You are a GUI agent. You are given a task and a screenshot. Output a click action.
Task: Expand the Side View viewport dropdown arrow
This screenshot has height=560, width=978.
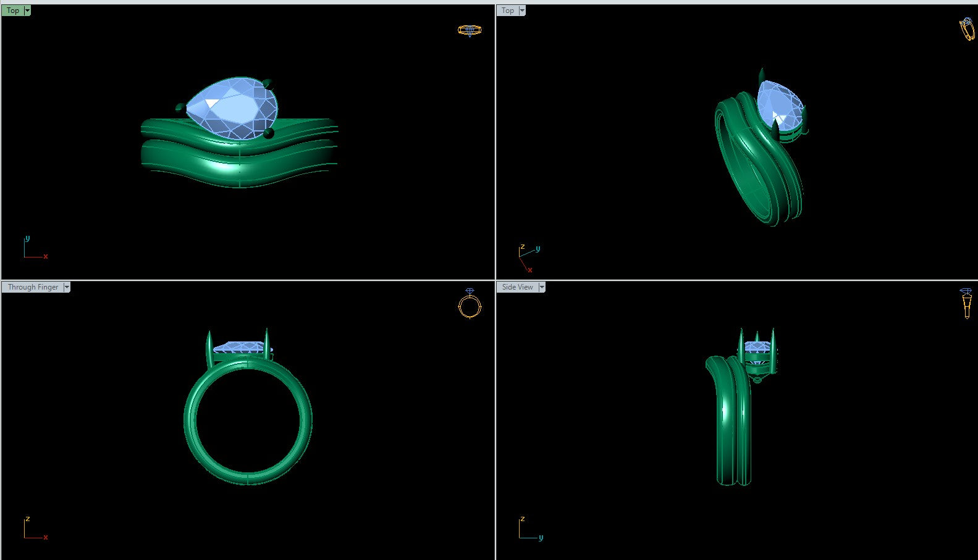pyautogui.click(x=542, y=287)
